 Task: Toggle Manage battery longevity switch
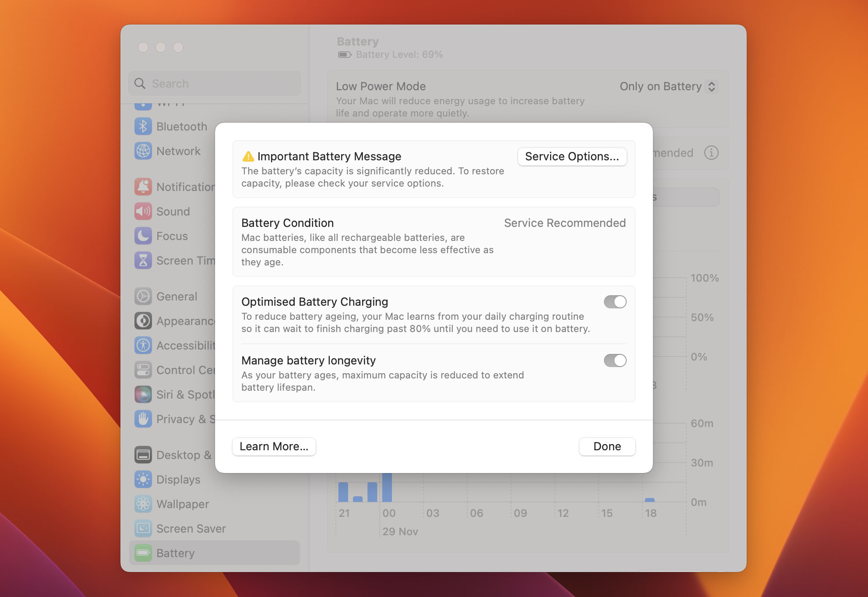click(615, 360)
